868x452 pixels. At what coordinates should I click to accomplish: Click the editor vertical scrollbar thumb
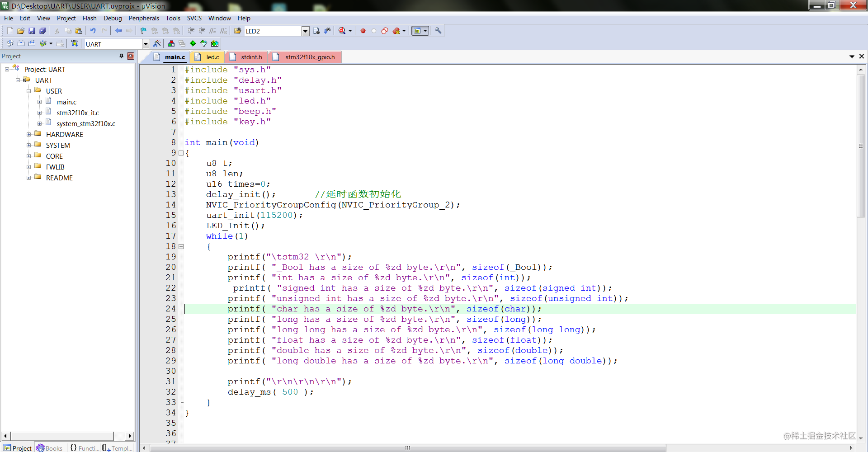pyautogui.click(x=861, y=146)
